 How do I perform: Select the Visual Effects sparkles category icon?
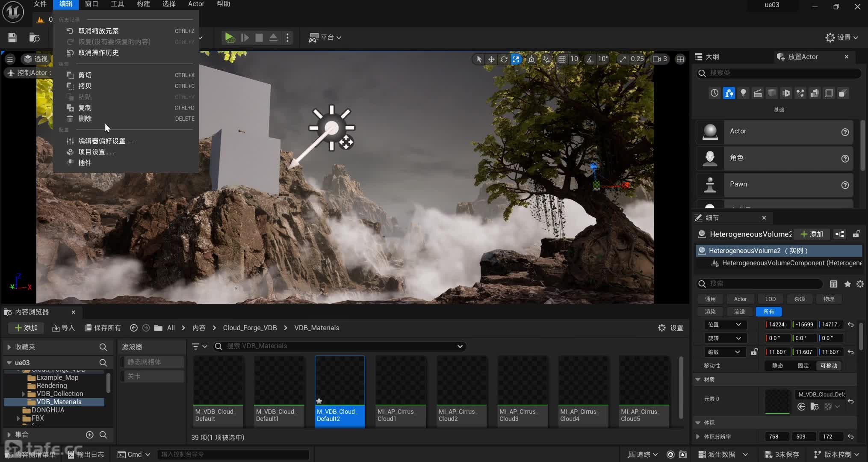800,93
